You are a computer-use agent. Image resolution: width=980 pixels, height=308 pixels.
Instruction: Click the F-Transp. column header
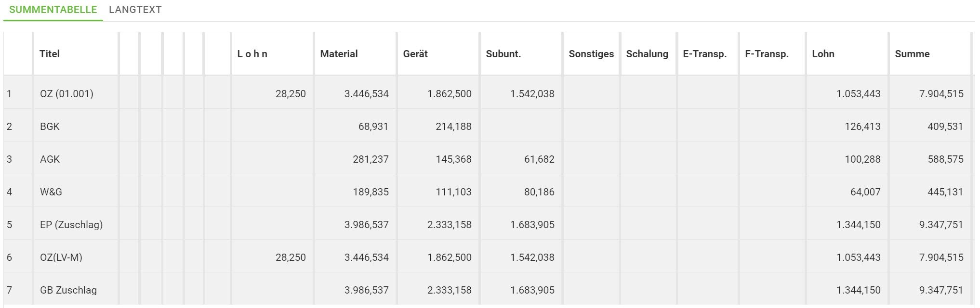pyautogui.click(x=767, y=54)
